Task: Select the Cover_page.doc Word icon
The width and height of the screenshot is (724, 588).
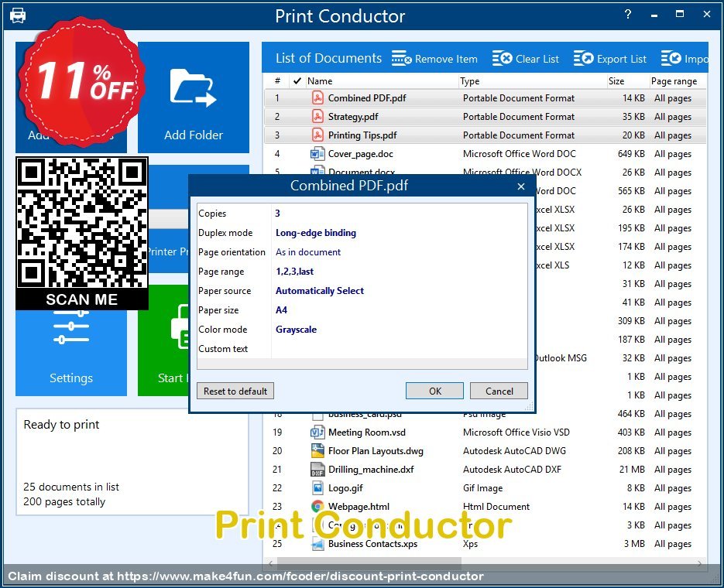Action: click(317, 153)
